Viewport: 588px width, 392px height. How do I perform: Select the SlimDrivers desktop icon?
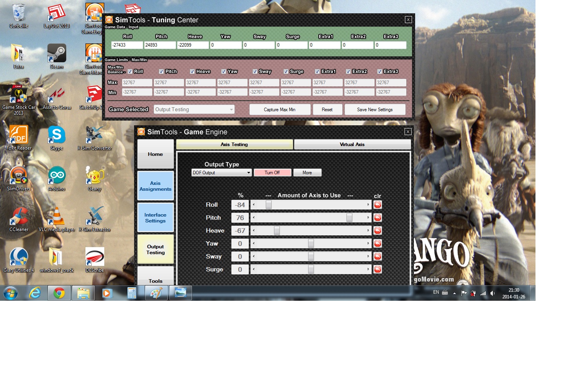(x=18, y=179)
